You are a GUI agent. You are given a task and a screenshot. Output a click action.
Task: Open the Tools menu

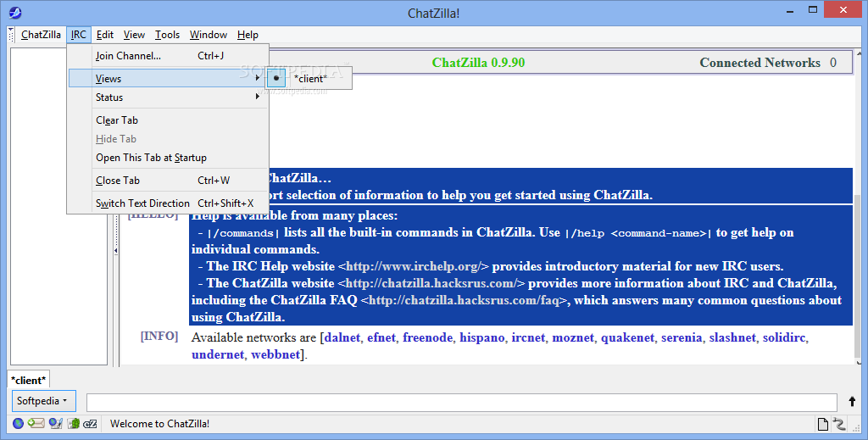(167, 35)
